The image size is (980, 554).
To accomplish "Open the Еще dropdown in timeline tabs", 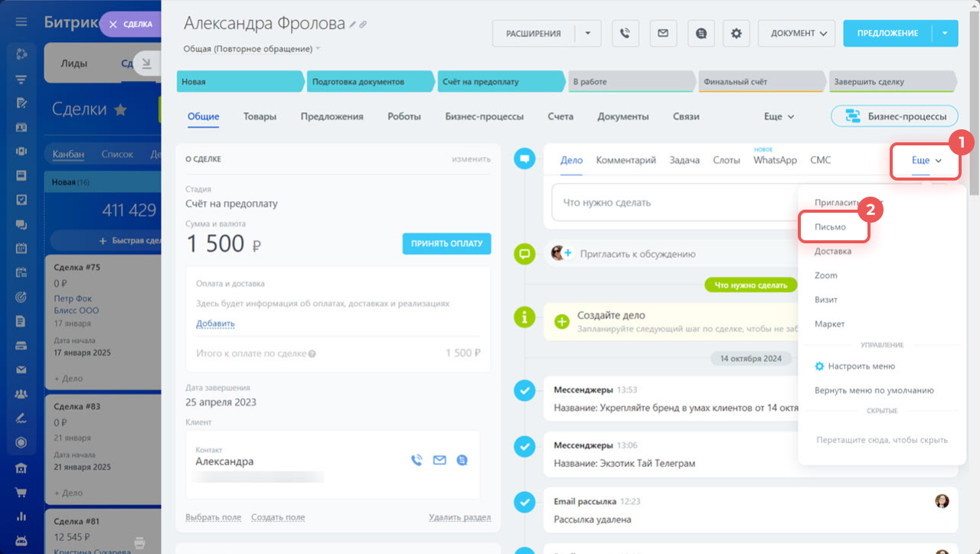I will point(926,161).
